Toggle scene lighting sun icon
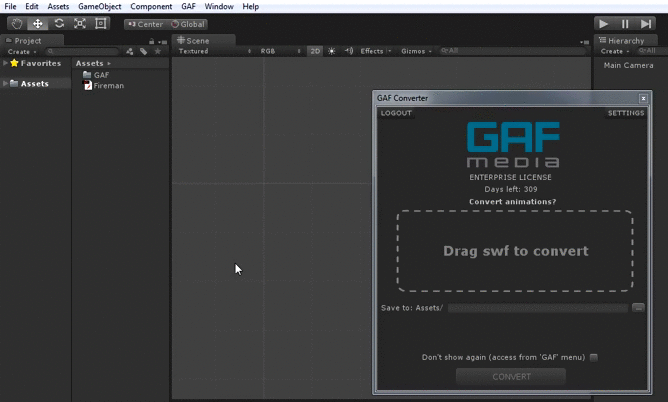Viewport: 668px width, 402px height. (x=331, y=51)
